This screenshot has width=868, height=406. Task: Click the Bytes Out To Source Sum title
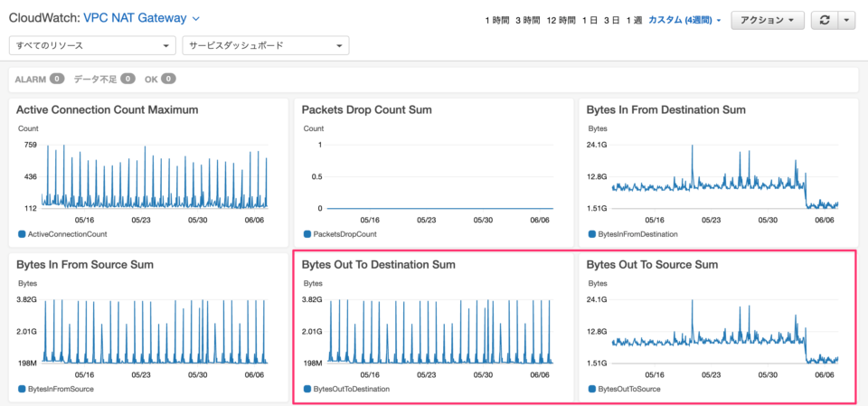click(x=652, y=265)
